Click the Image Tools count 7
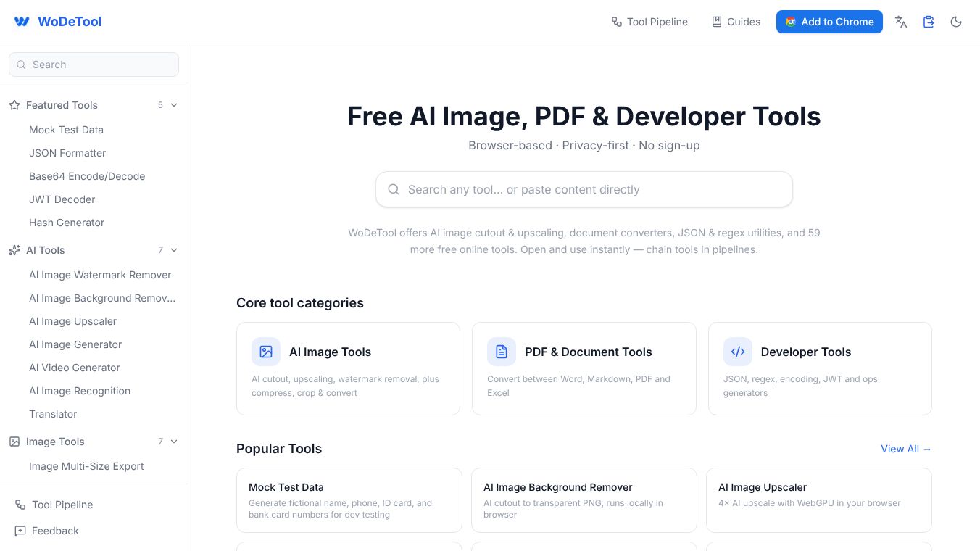 pos(160,442)
